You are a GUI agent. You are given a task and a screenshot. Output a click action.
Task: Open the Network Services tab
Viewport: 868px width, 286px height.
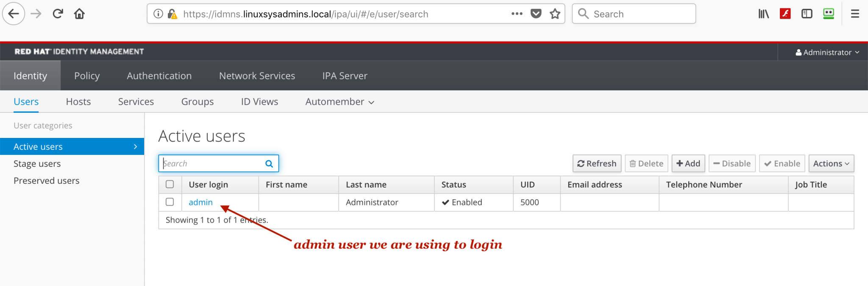click(x=257, y=76)
